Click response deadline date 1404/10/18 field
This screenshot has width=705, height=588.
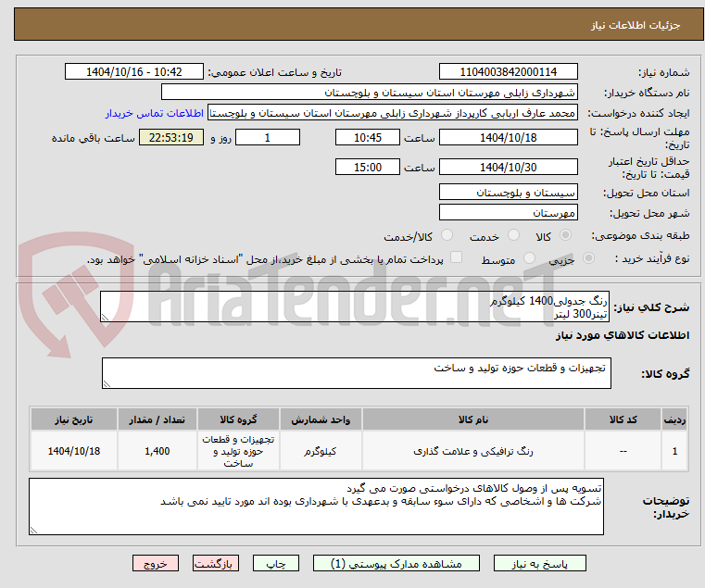click(x=508, y=138)
